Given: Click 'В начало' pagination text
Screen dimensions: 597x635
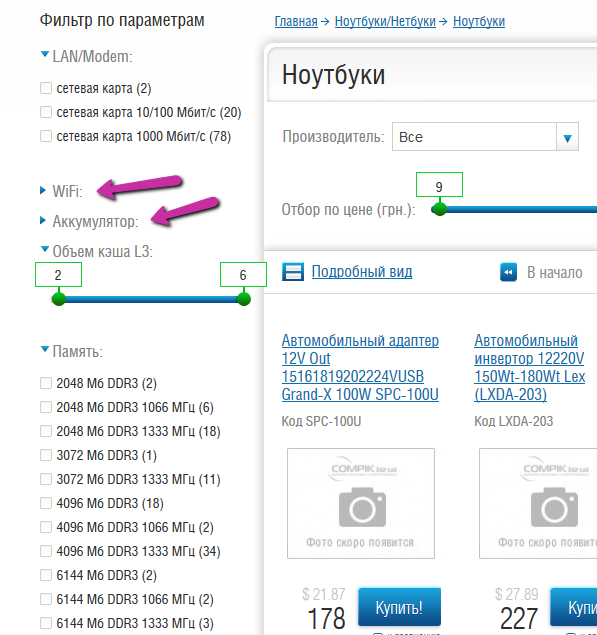Looking at the screenshot, I should pos(554,273).
